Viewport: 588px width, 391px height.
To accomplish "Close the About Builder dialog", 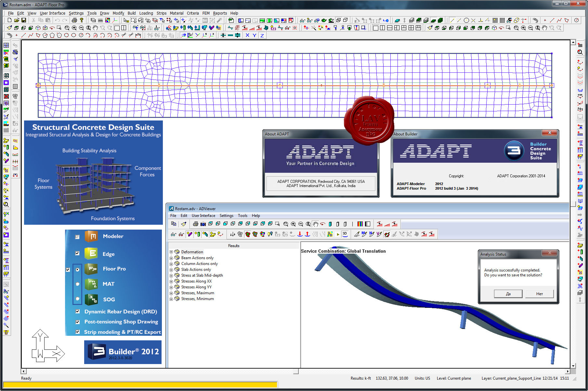I will pos(550,132).
